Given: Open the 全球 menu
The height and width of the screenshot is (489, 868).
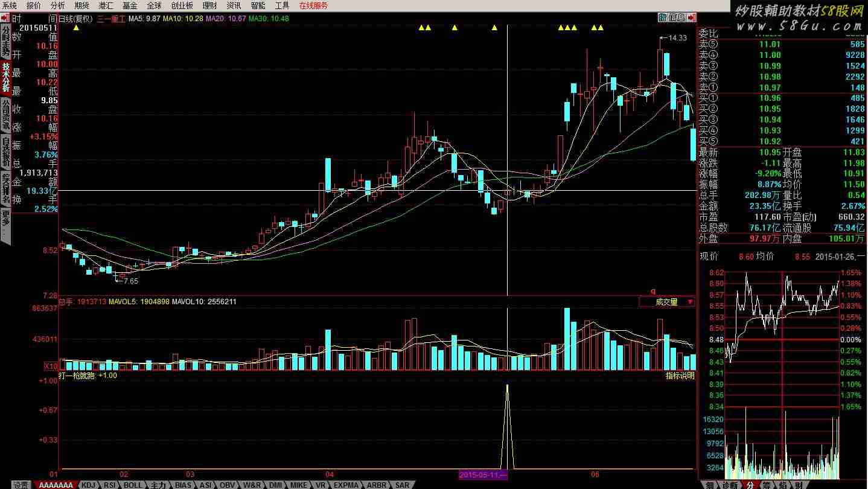Looking at the screenshot, I should pyautogui.click(x=154, y=5).
